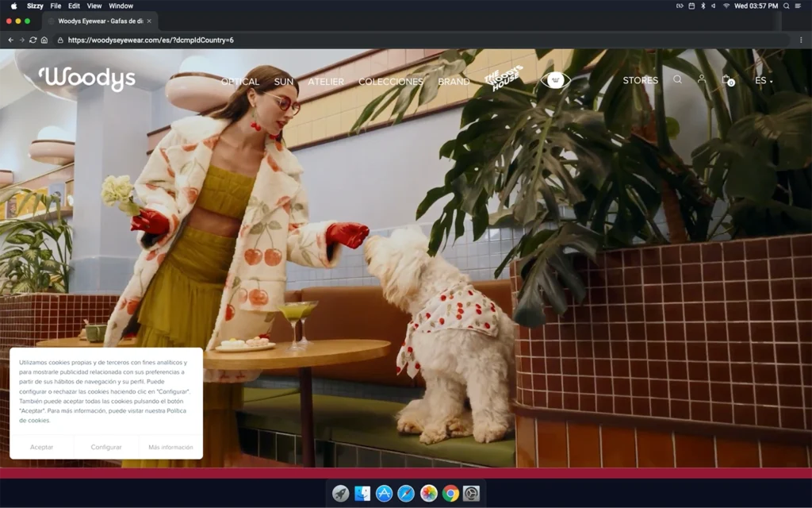812x508 pixels.
Task: Click the eye logo icon in navigation
Action: point(555,80)
